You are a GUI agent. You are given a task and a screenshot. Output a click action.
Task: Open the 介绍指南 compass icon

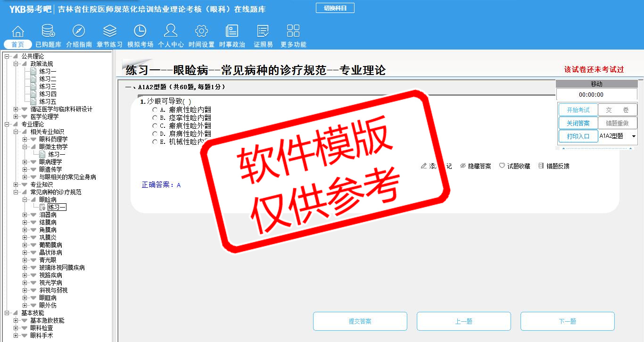[79, 32]
